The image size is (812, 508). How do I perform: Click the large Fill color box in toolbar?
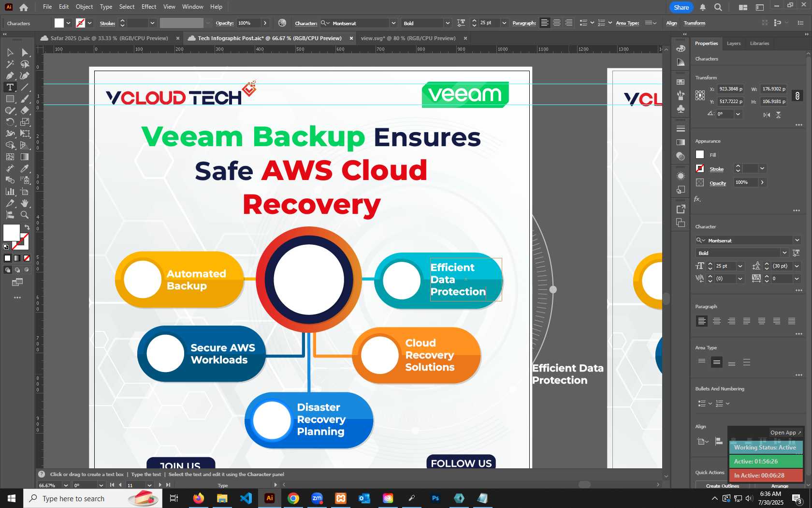pyautogui.click(x=11, y=233)
